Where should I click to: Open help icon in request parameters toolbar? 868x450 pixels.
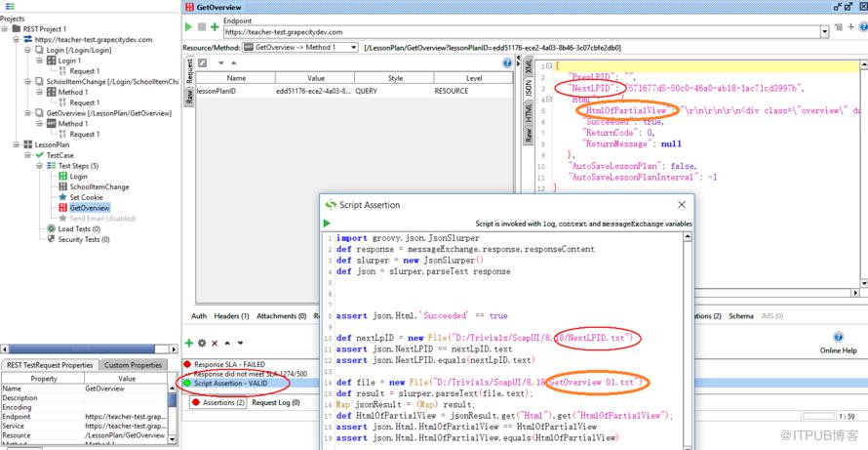[506, 63]
